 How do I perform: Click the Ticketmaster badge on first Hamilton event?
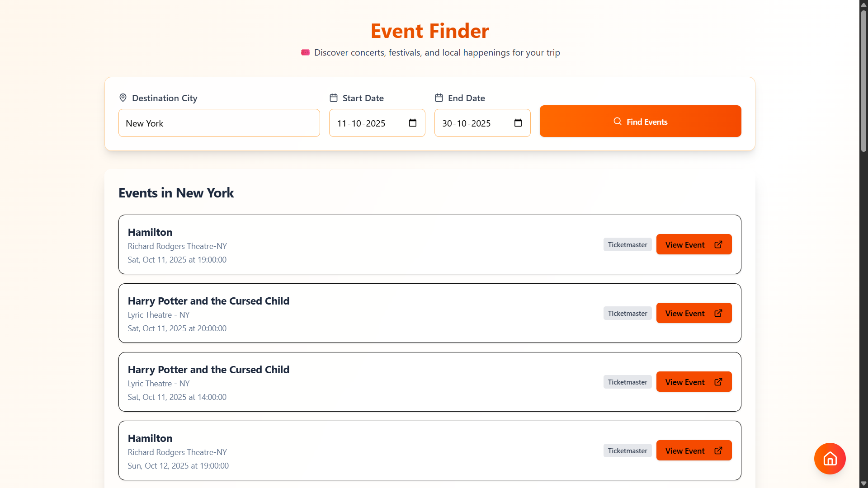[627, 244]
